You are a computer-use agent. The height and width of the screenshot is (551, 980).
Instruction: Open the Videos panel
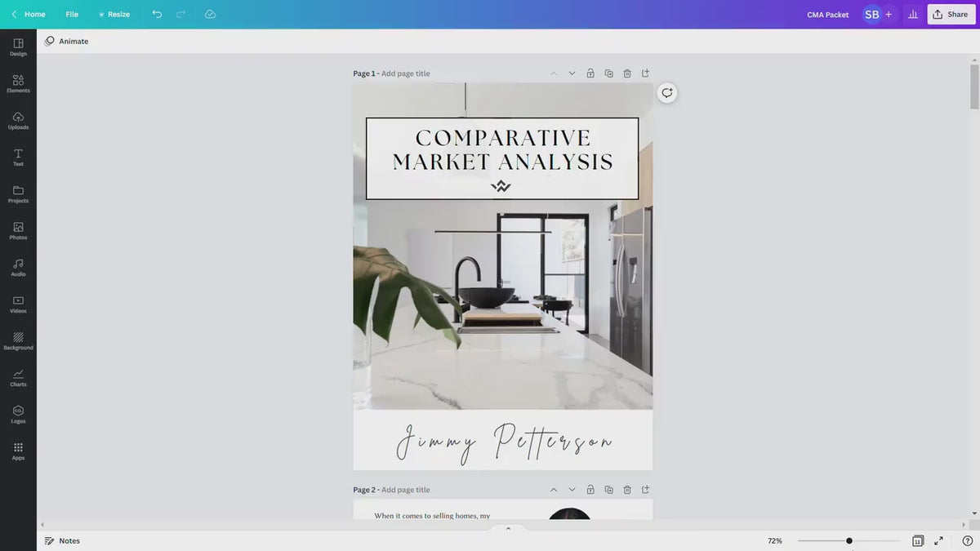click(x=18, y=304)
